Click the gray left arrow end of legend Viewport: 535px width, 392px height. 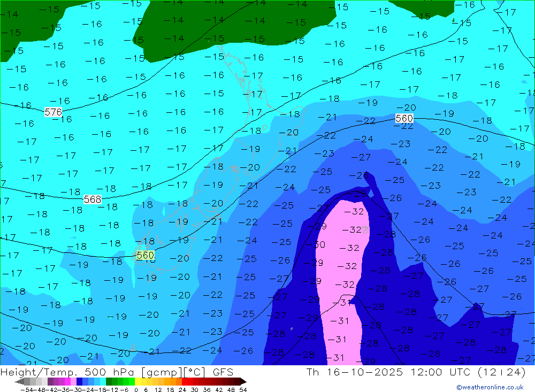(x=19, y=381)
